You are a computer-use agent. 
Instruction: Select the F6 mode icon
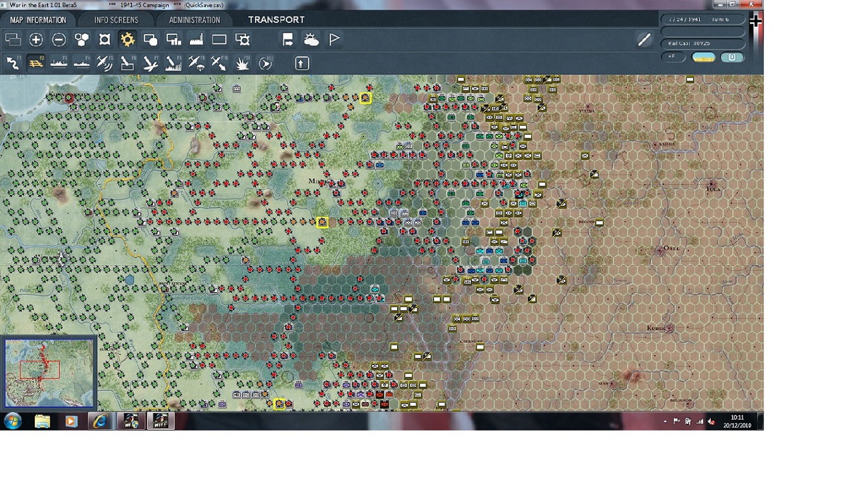point(128,63)
